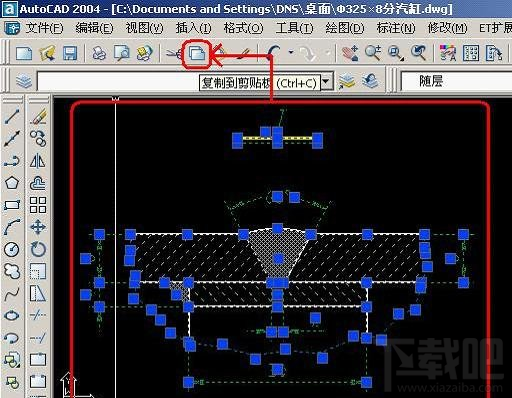Click the Publish icon

tap(144, 53)
